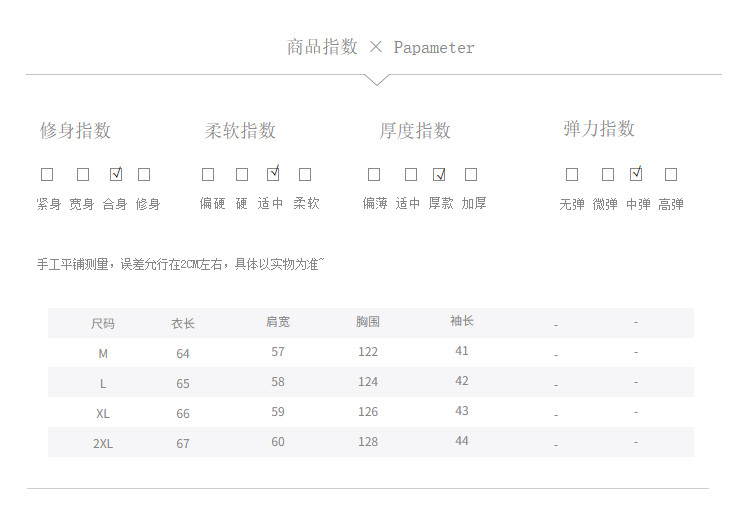This screenshot has height=523, width=750.
Task: Click the 尺码 column header
Action: (x=103, y=323)
